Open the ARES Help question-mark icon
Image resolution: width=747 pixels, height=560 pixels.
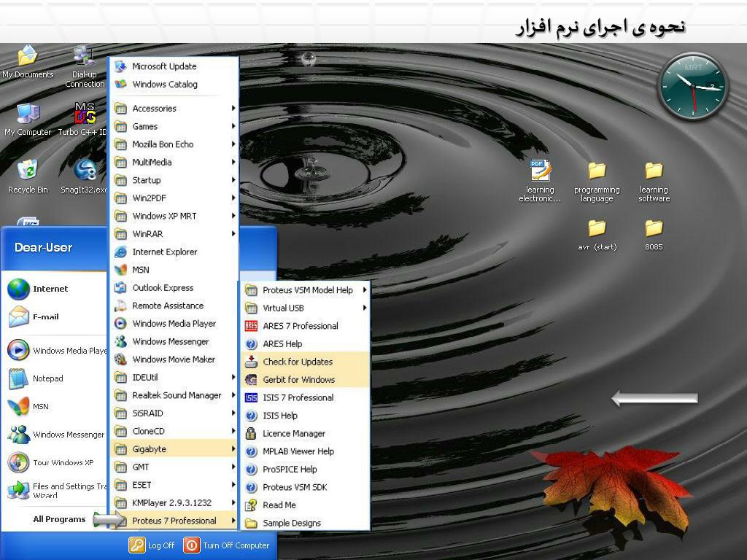point(251,344)
